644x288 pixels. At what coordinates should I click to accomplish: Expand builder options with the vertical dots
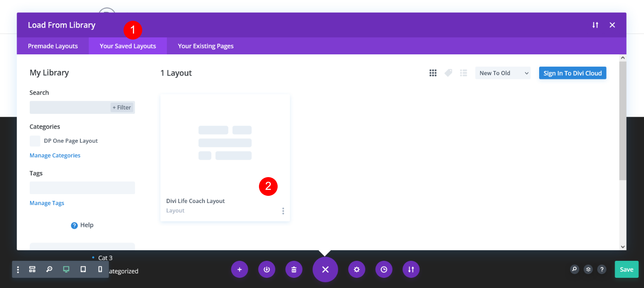click(17, 269)
